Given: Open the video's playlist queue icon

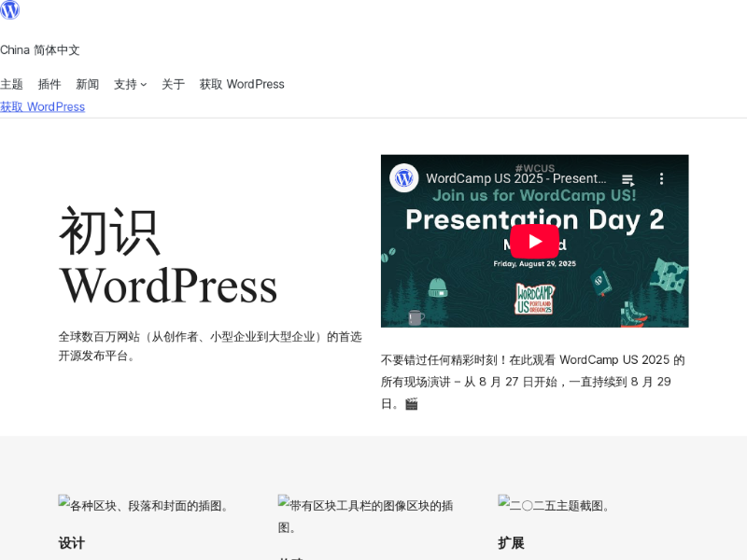Looking at the screenshot, I should pyautogui.click(x=627, y=179).
